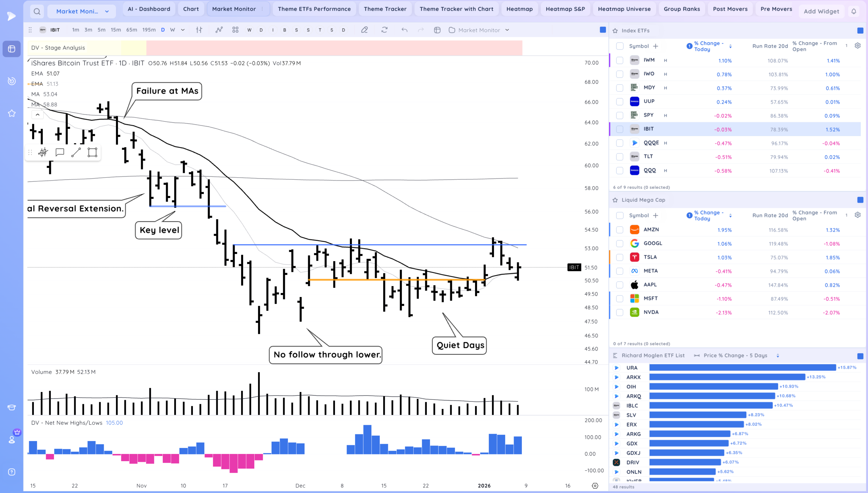The width and height of the screenshot is (868, 493).
Task: Click the search magnifier icon
Action: tap(37, 12)
